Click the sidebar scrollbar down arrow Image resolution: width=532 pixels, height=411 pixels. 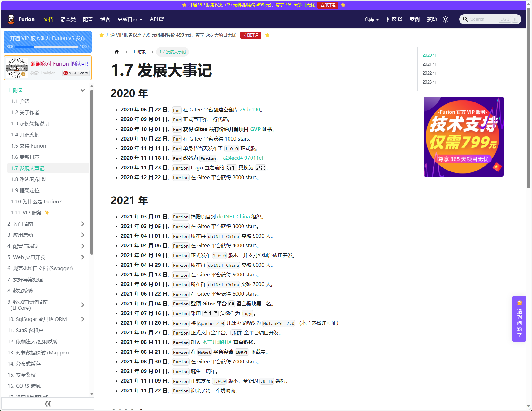pos(92,394)
